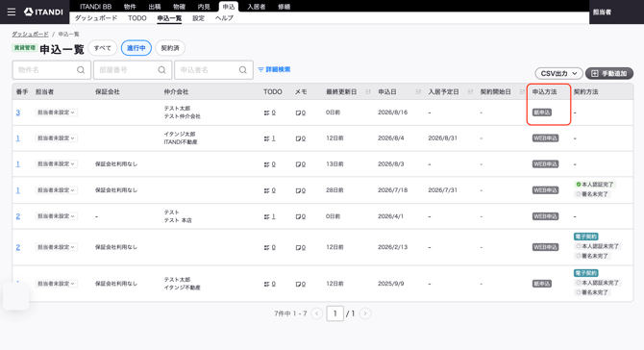Screen dimensions: 644x350
Task: Open 担当者未設定 dropdown in the 2026/2/13 row
Action: [57, 247]
